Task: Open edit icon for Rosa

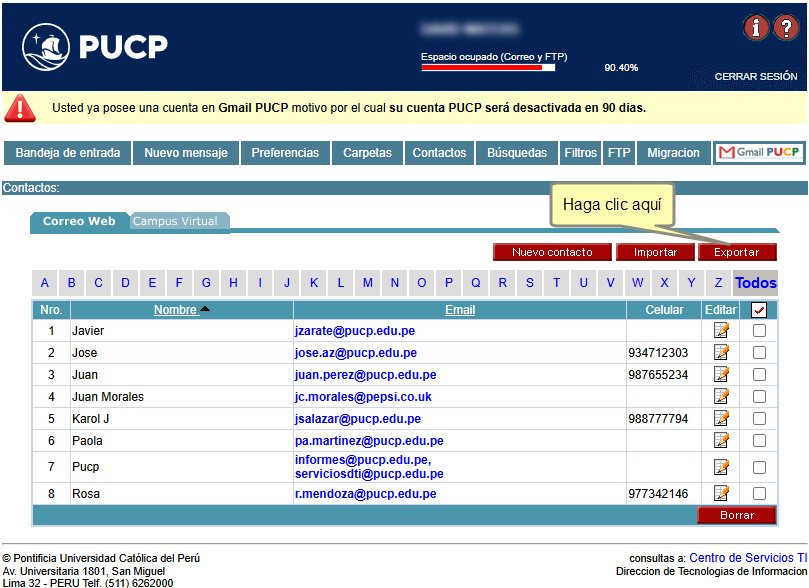Action: click(x=721, y=494)
